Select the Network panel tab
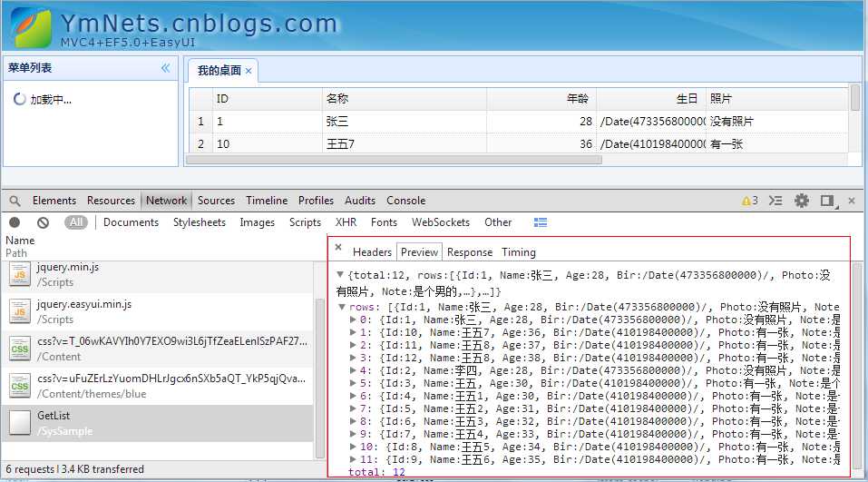Image resolution: width=868 pixels, height=482 pixels. [166, 201]
